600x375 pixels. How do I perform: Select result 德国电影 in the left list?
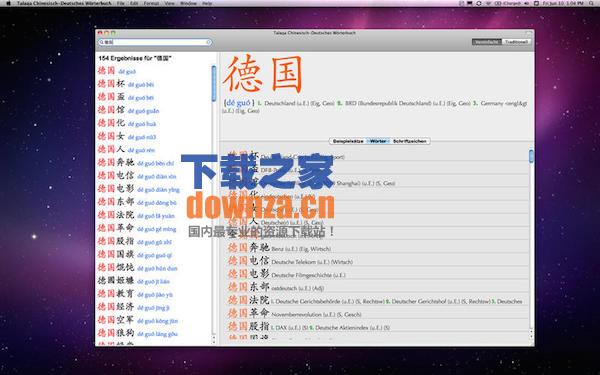(x=138, y=189)
